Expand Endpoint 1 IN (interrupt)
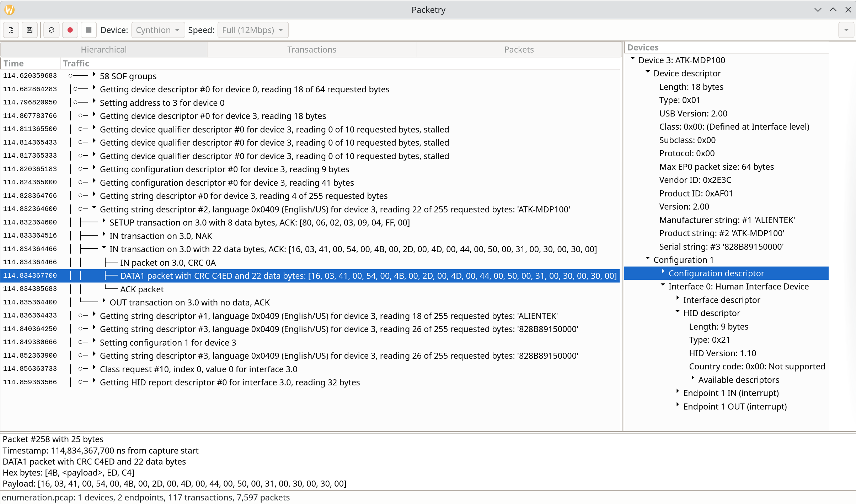 coord(678,391)
